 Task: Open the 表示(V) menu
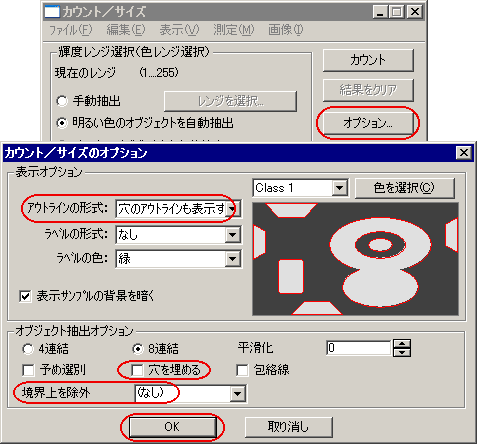point(179,30)
